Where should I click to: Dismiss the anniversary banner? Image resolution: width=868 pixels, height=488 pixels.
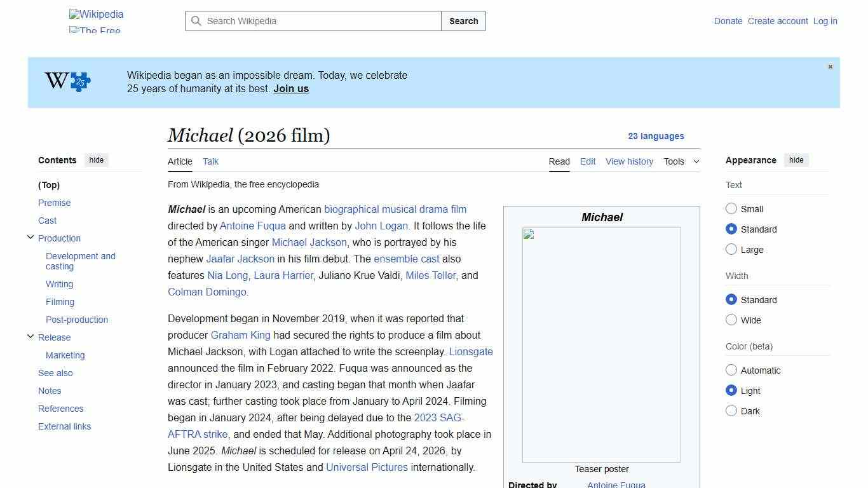[830, 66]
